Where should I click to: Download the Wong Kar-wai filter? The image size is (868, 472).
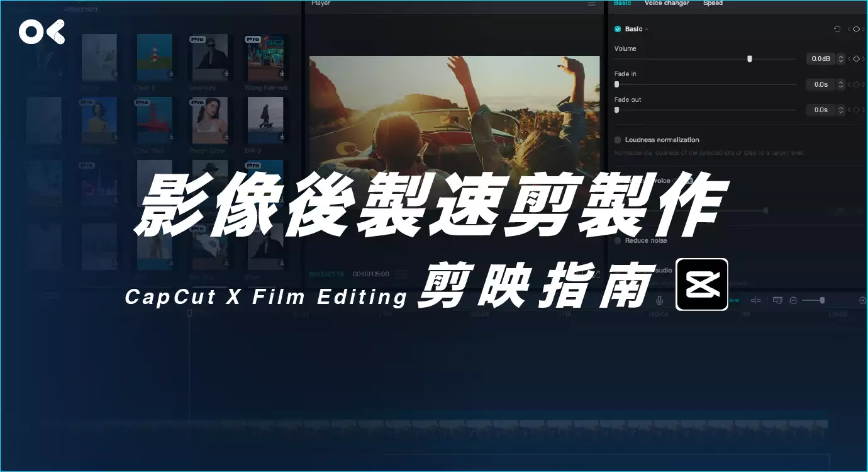[281, 74]
